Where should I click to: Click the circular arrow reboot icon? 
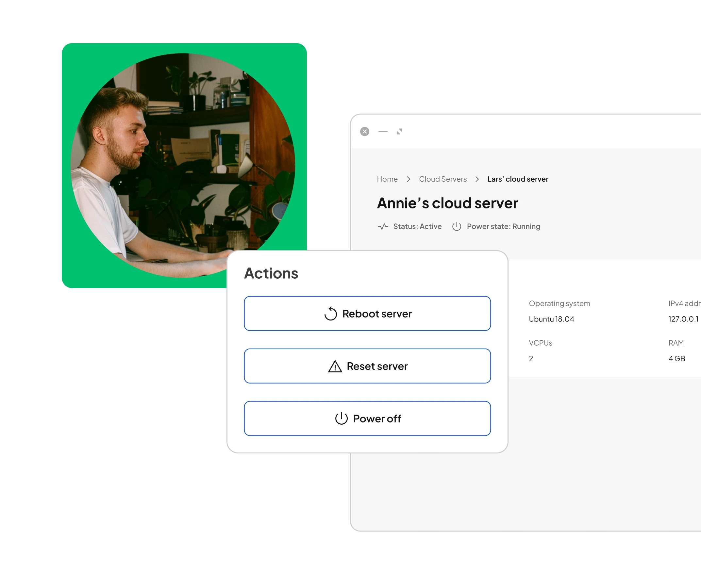pyautogui.click(x=330, y=314)
